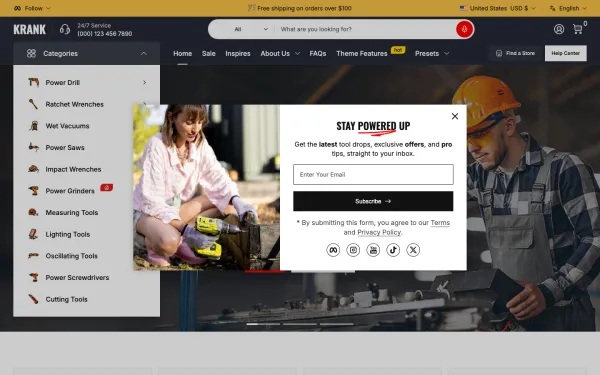600x375 pixels.
Task: Click the Power Screwdrivers category icon
Action: 34,277
